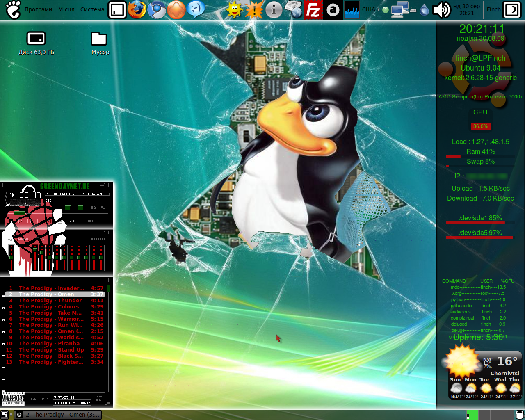Click the yellow smiling sun launcher icon
The height and width of the screenshot is (420, 525).
tap(234, 10)
